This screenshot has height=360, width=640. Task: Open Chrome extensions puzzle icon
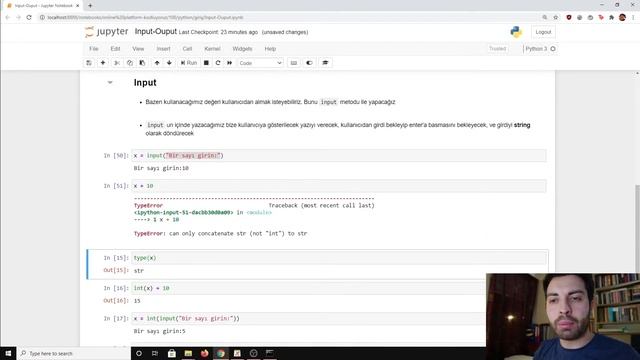(611, 18)
